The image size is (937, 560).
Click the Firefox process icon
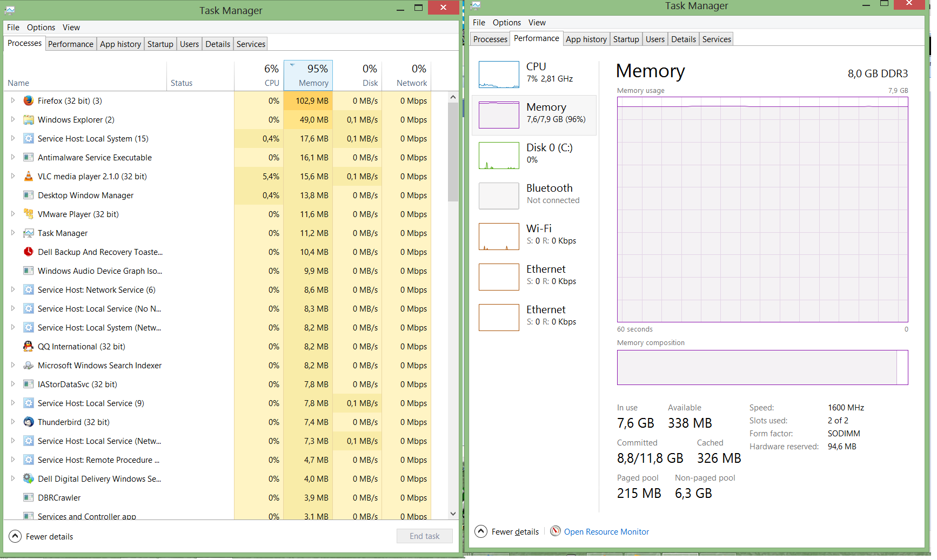29,100
